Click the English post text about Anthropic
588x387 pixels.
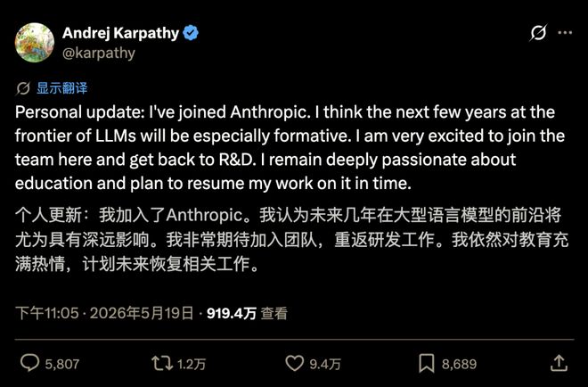[290, 148]
